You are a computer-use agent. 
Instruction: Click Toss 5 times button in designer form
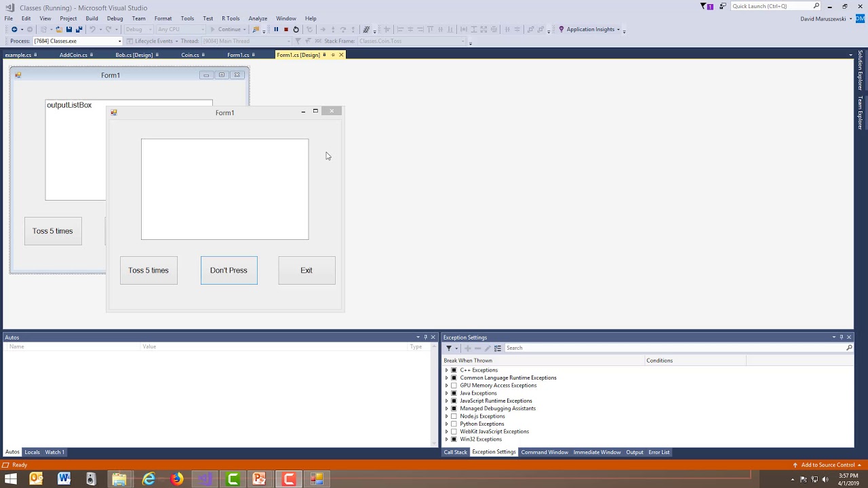click(53, 231)
